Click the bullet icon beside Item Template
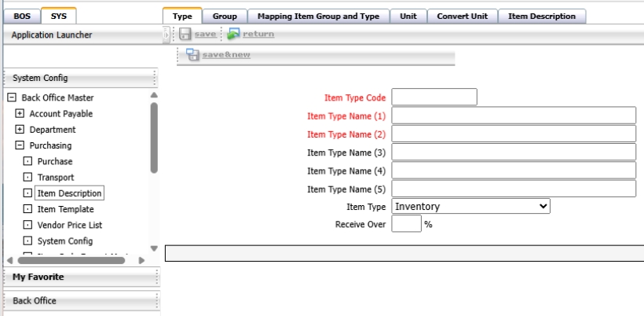This screenshot has width=644, height=316. [27, 210]
